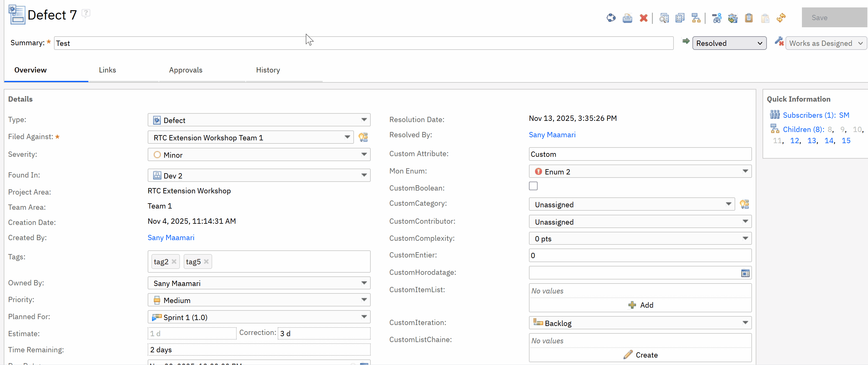Screen dimensions: 868x365
Task: Click the SM subscriber link
Action: pyautogui.click(x=844, y=115)
